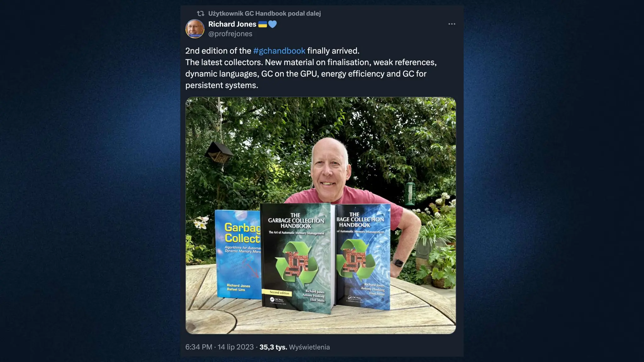This screenshot has height=362, width=644.
Task: Click the hanging bird feeder in photo
Action: click(219, 153)
